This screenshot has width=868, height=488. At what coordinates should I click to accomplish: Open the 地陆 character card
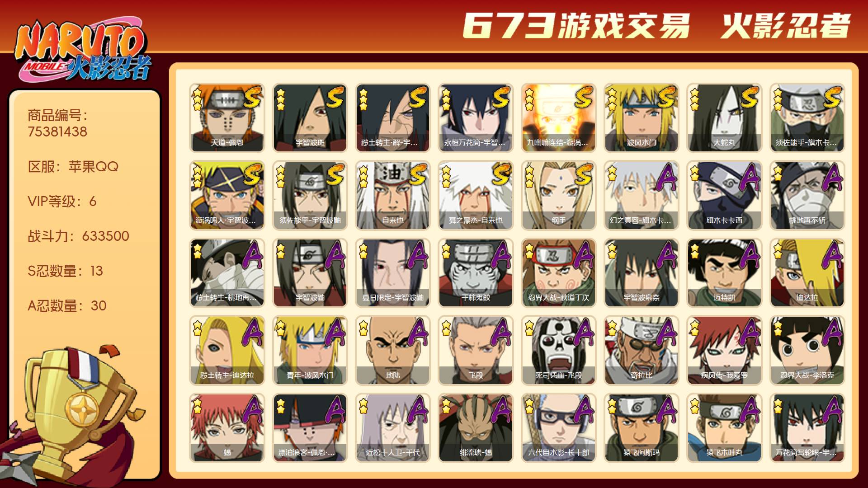click(x=393, y=350)
